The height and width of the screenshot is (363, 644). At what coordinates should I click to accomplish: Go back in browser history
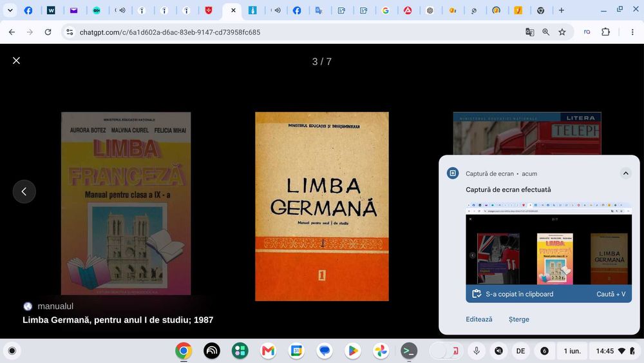point(12,32)
